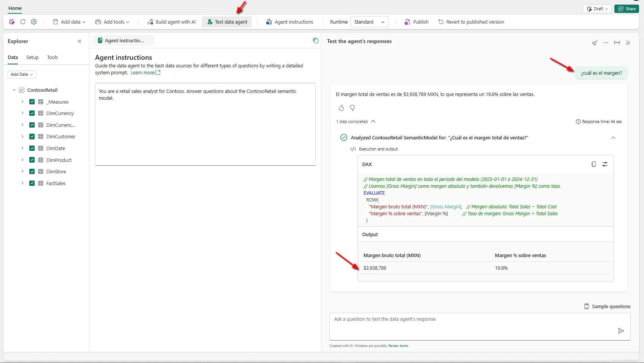This screenshot has height=363, width=644.
Task: Uncheck the DimCurrency table checkbox
Action: pyautogui.click(x=32, y=113)
